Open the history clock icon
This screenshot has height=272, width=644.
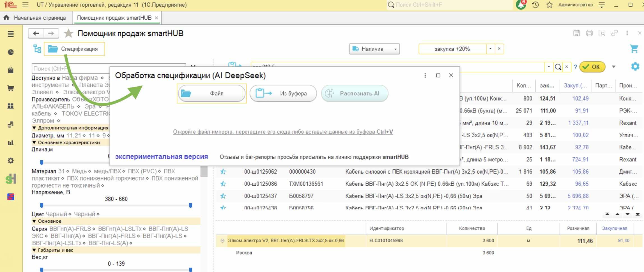tap(535, 5)
